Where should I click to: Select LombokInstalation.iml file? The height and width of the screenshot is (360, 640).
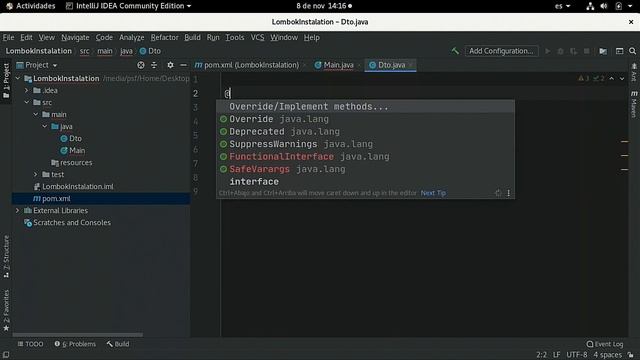coord(73,187)
